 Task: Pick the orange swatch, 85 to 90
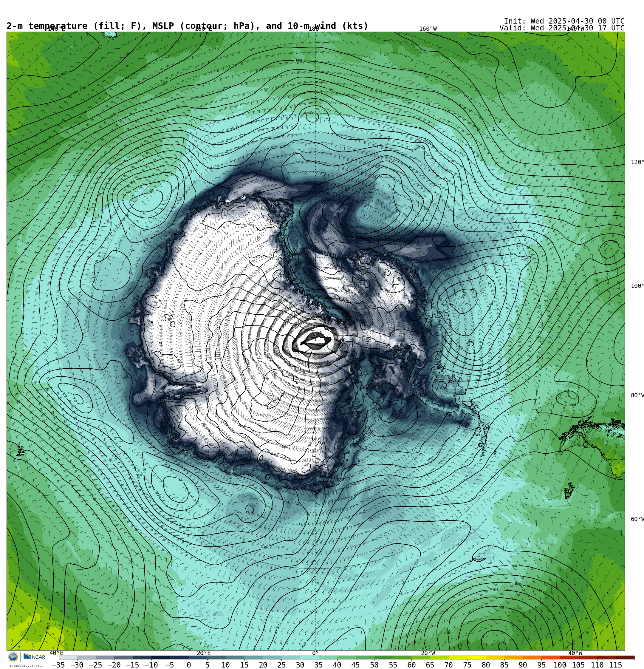pyautogui.click(x=513, y=657)
